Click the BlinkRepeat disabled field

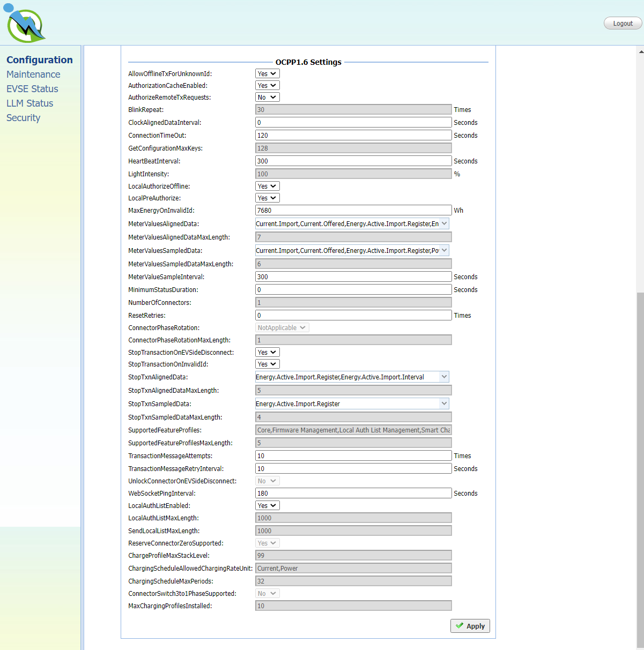[x=353, y=110]
